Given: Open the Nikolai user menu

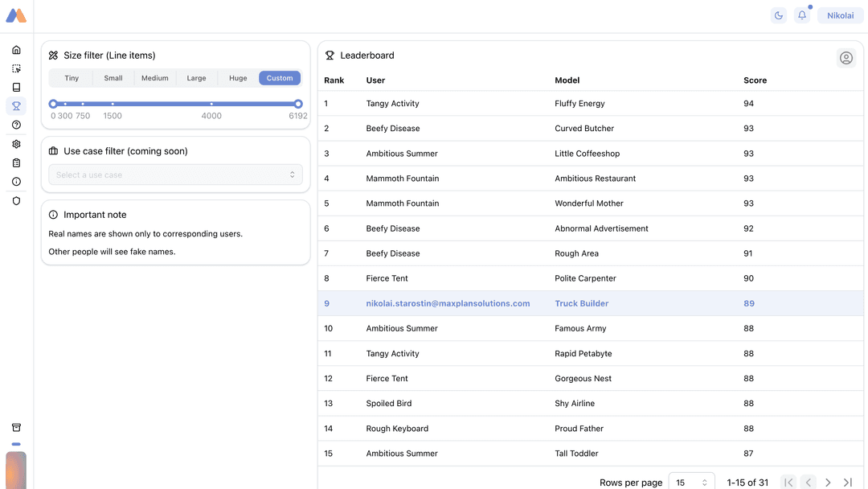Looking at the screenshot, I should (841, 15).
